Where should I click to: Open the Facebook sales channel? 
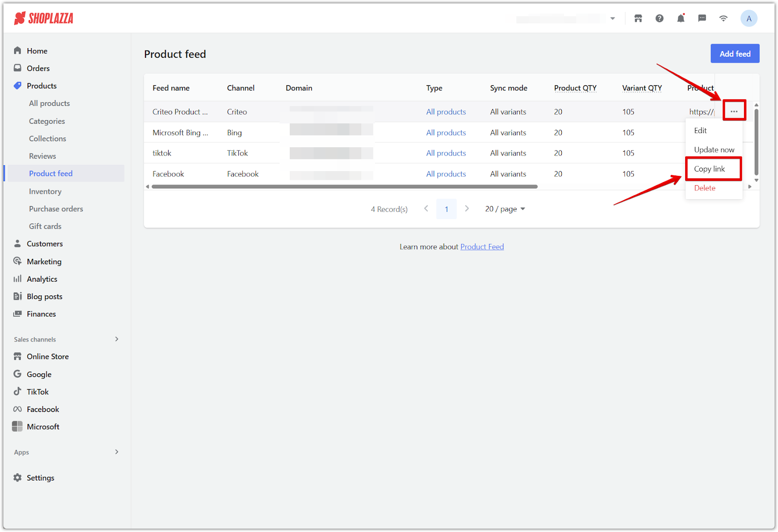43,409
